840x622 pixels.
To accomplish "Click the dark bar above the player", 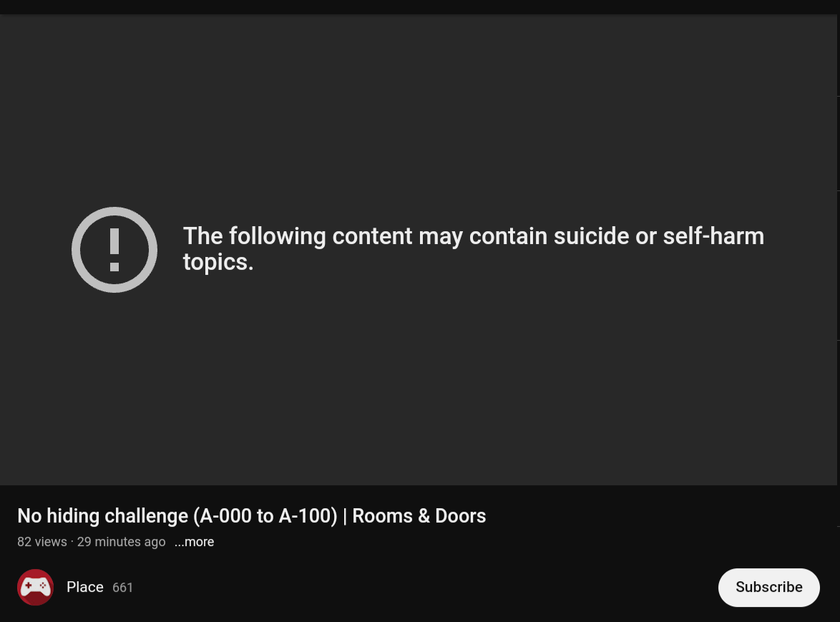I will coord(420,7).
